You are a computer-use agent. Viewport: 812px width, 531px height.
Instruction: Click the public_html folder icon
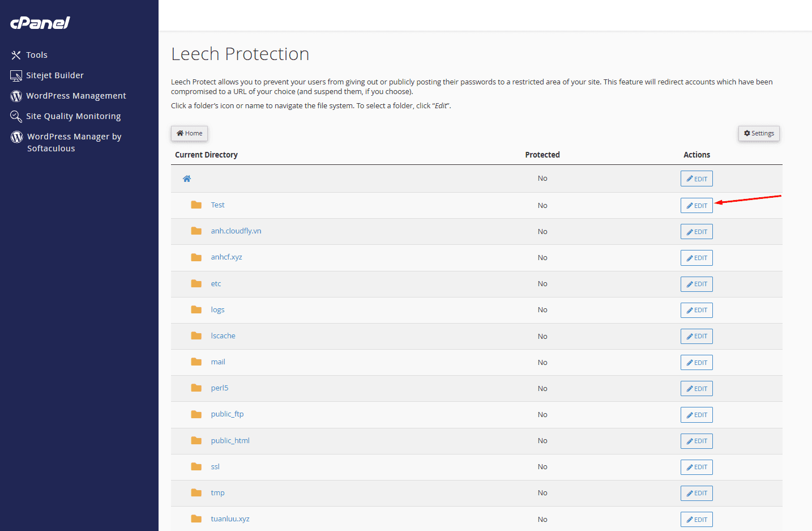[x=196, y=441]
